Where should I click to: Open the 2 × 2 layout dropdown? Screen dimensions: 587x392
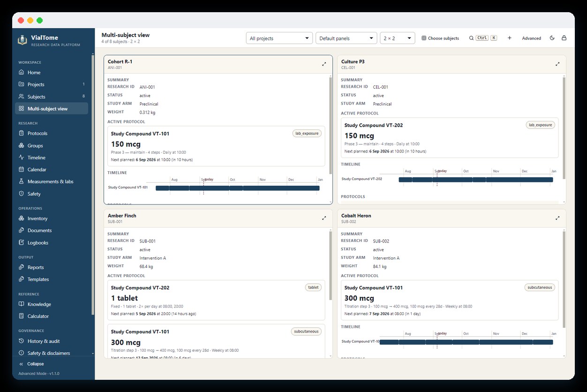pyautogui.click(x=398, y=38)
